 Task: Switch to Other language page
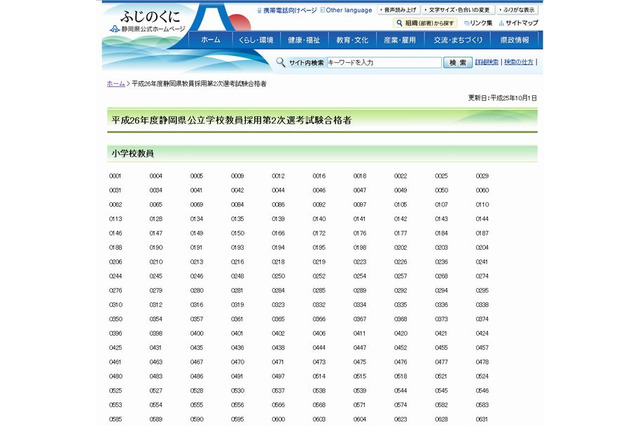(346, 10)
